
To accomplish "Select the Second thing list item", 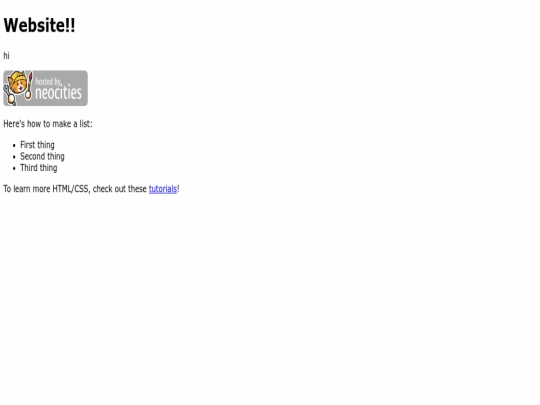I will click(42, 156).
